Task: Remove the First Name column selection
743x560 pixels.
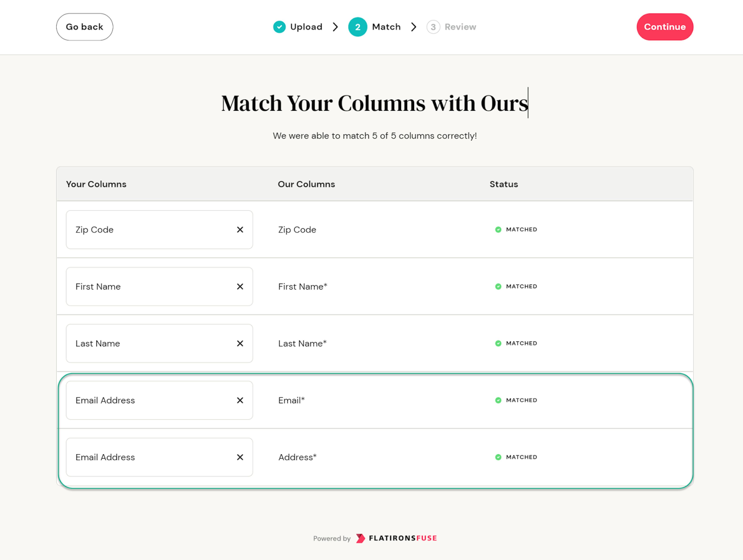Action: [x=240, y=287]
